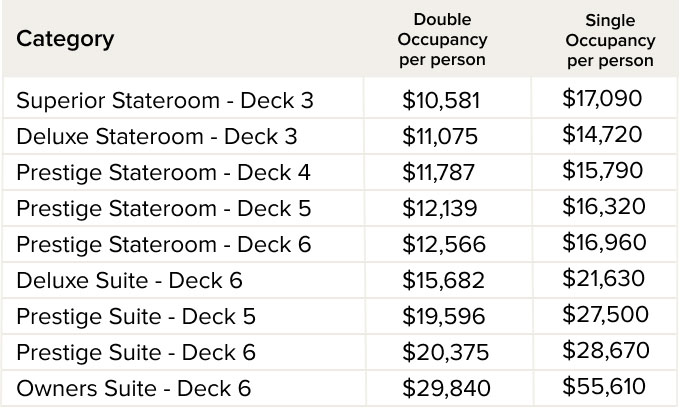Image resolution: width=681 pixels, height=410 pixels.
Task: Click Prestige Suite - Deck 5 category
Action: click(136, 316)
